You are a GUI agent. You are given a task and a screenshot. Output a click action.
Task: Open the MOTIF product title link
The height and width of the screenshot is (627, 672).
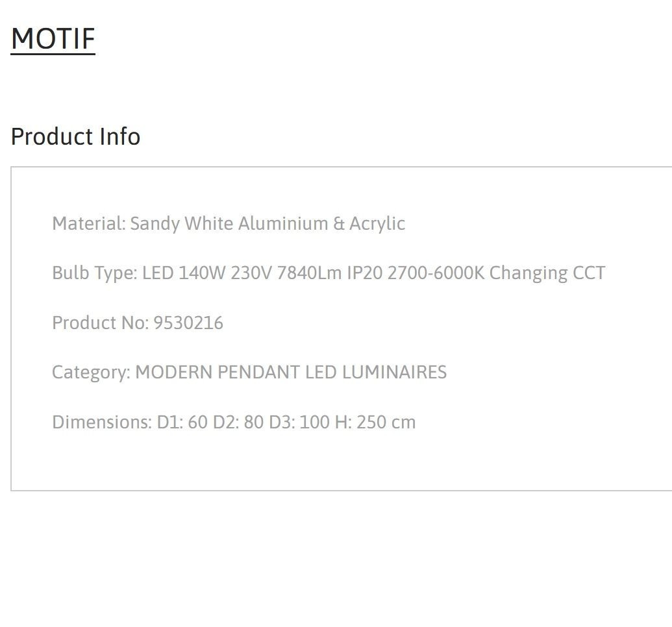click(x=53, y=39)
